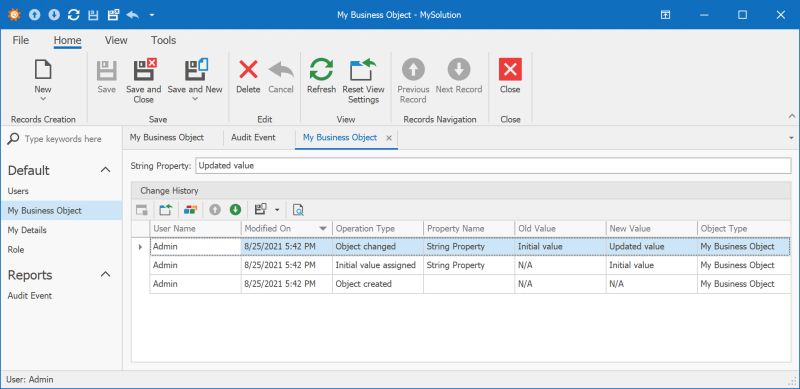
Task: Click the Save floppy icon in the title bar
Action: [93, 15]
